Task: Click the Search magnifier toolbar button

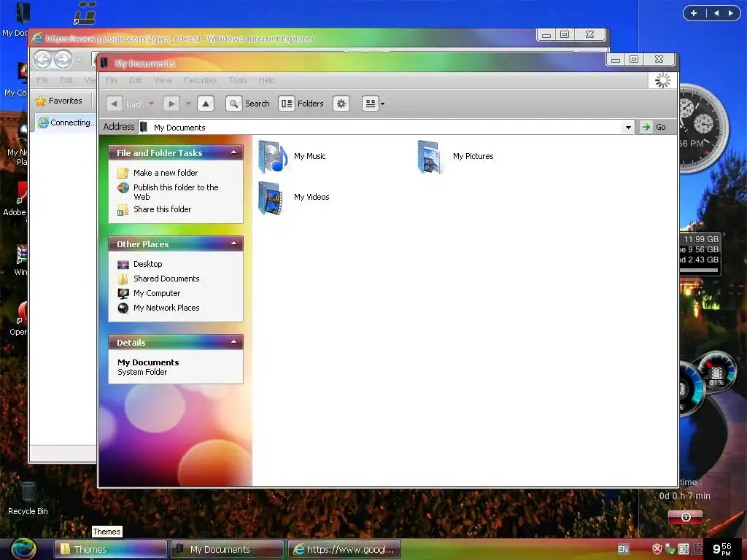Action: pos(234,104)
